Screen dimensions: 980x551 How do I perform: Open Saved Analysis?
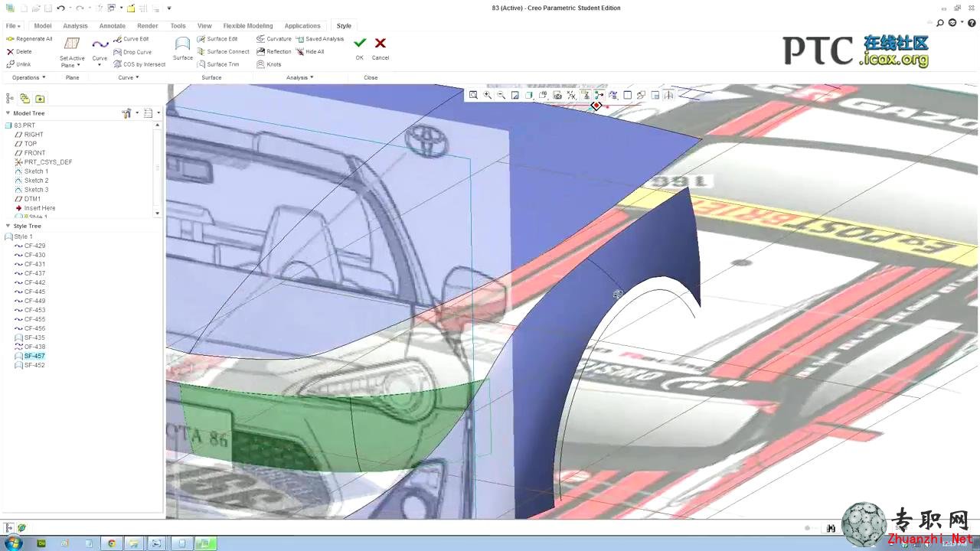click(320, 39)
